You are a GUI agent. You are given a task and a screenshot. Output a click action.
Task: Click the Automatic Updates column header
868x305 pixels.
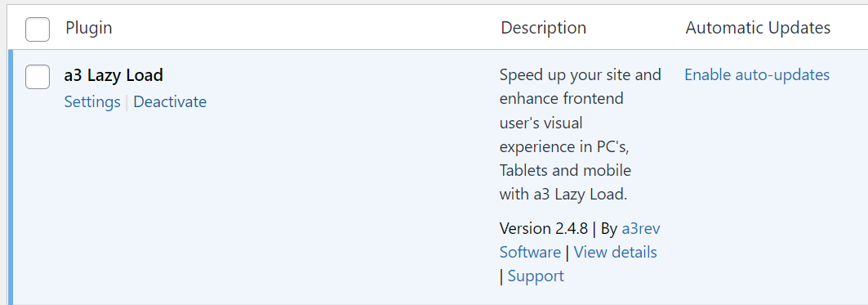[758, 28]
